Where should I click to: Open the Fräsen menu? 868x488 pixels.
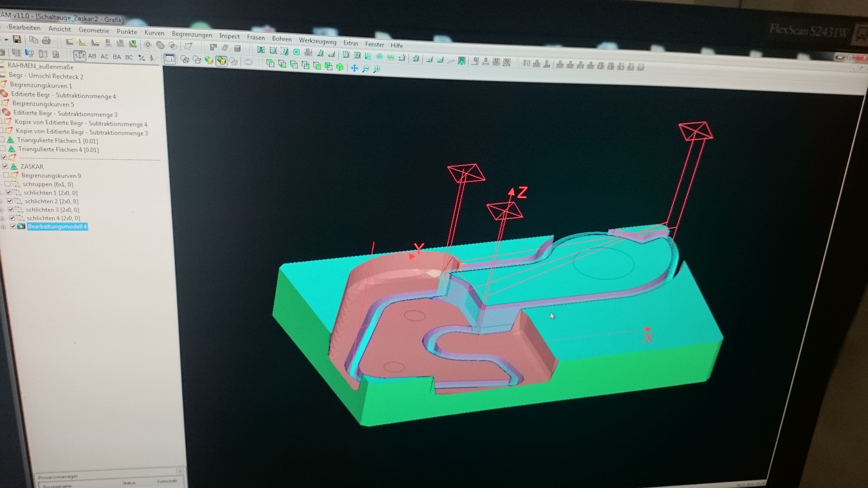(x=256, y=37)
